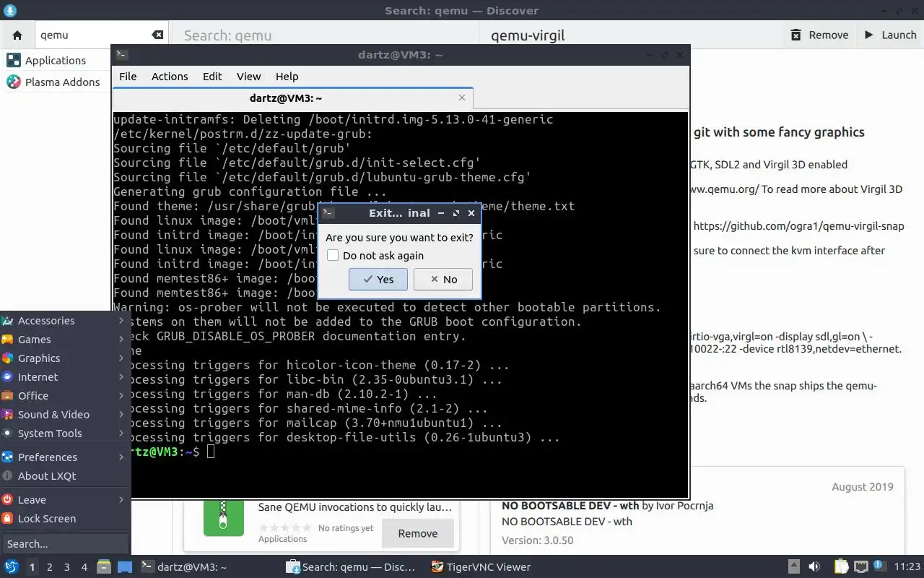Click the exit dialog terminal title icon
Screen dimensions: 924x578
[x=328, y=213]
